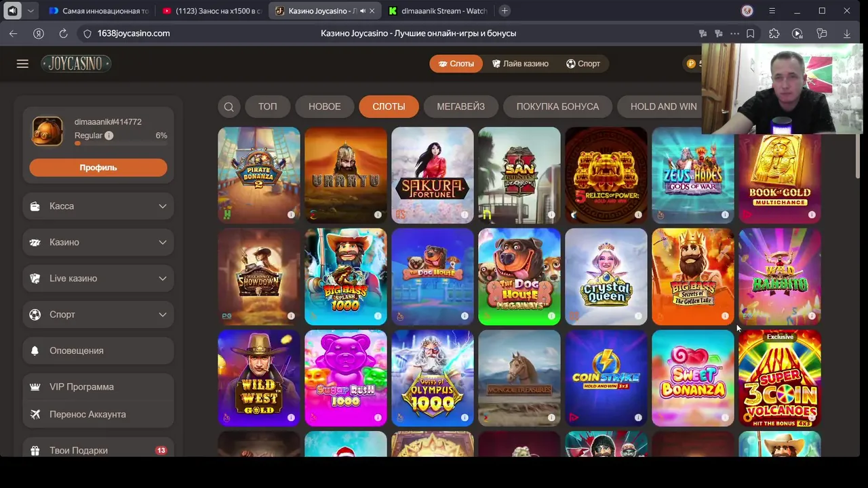The height and width of the screenshot is (488, 868).
Task: Select the HOLD AND WIN category tab
Action: click(x=663, y=106)
